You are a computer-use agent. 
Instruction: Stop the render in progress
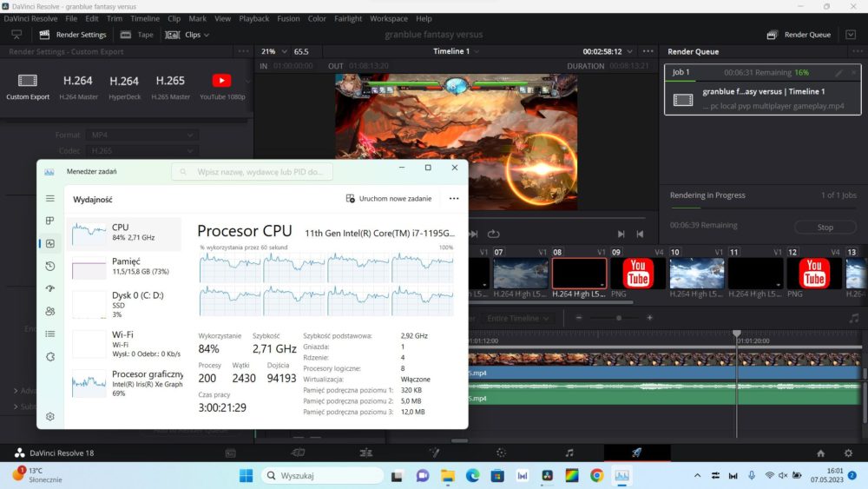(825, 227)
